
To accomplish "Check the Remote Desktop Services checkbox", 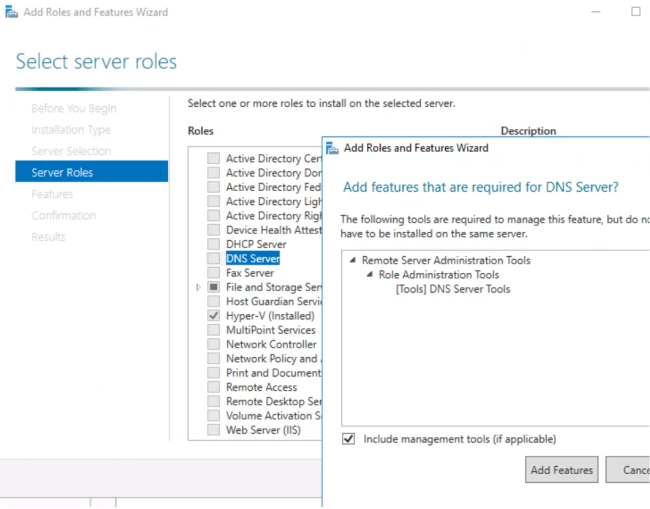I will pyautogui.click(x=213, y=401).
